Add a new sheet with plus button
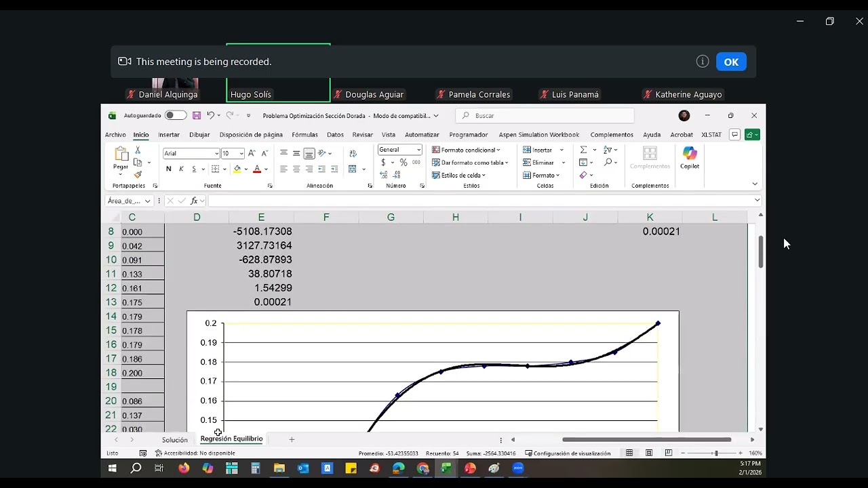 (292, 440)
